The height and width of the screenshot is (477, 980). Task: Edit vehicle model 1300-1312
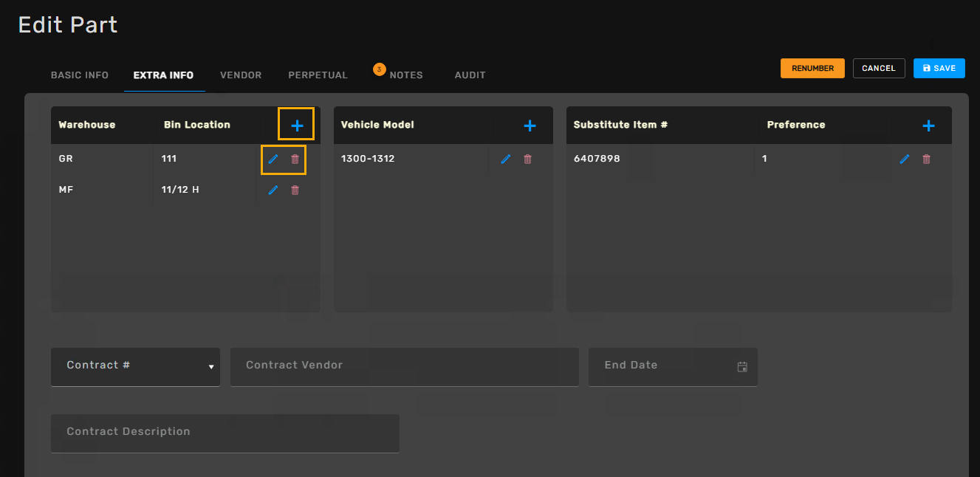point(506,159)
